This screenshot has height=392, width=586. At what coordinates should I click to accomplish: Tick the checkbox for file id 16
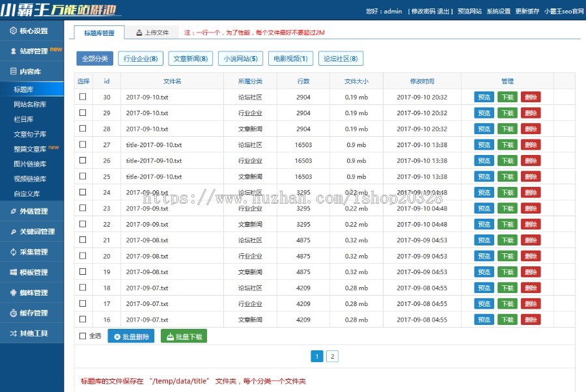[83, 319]
